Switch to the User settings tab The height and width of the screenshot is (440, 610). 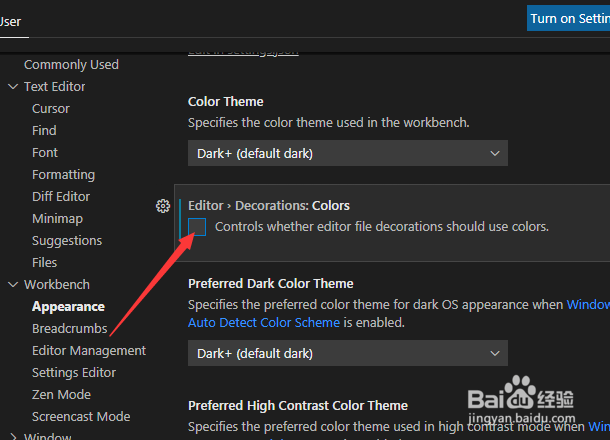click(x=11, y=22)
